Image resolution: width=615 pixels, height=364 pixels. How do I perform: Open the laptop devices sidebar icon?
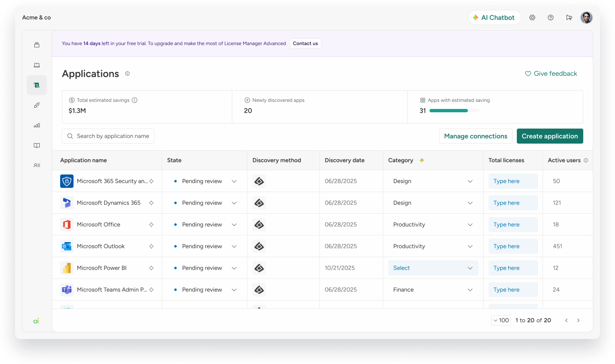[x=37, y=65]
